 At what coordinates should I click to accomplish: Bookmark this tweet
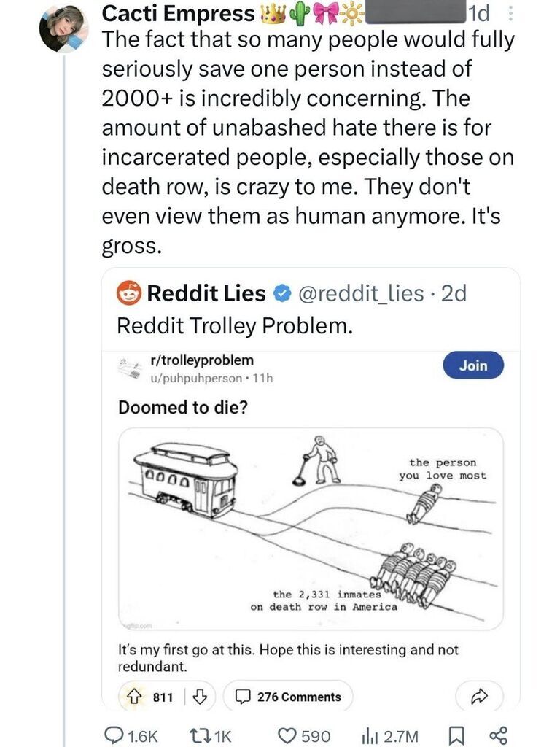456,736
